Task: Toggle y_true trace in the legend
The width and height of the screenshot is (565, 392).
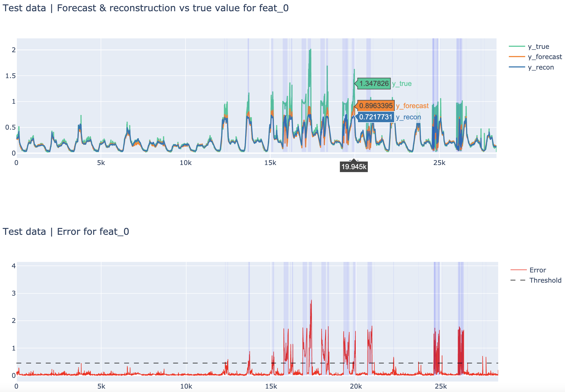Action: tap(538, 46)
